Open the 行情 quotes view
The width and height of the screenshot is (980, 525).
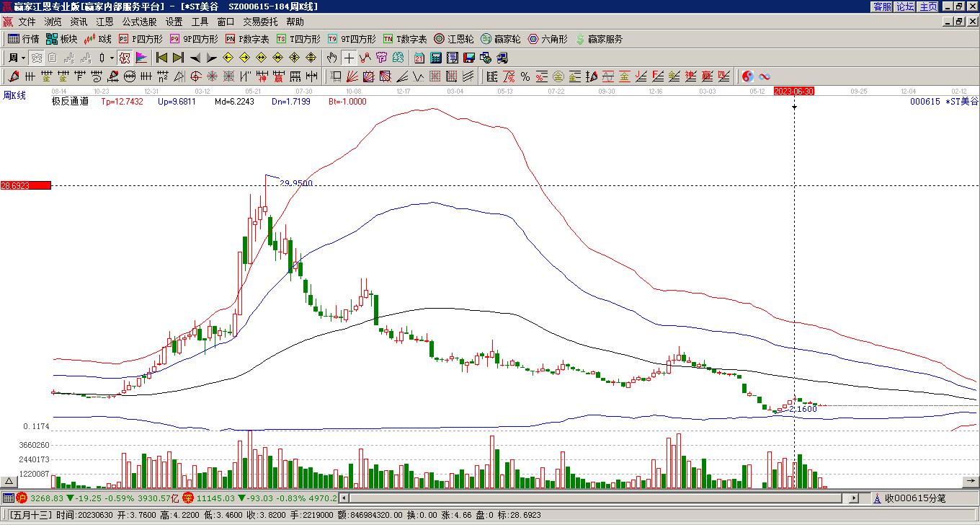click(23, 39)
